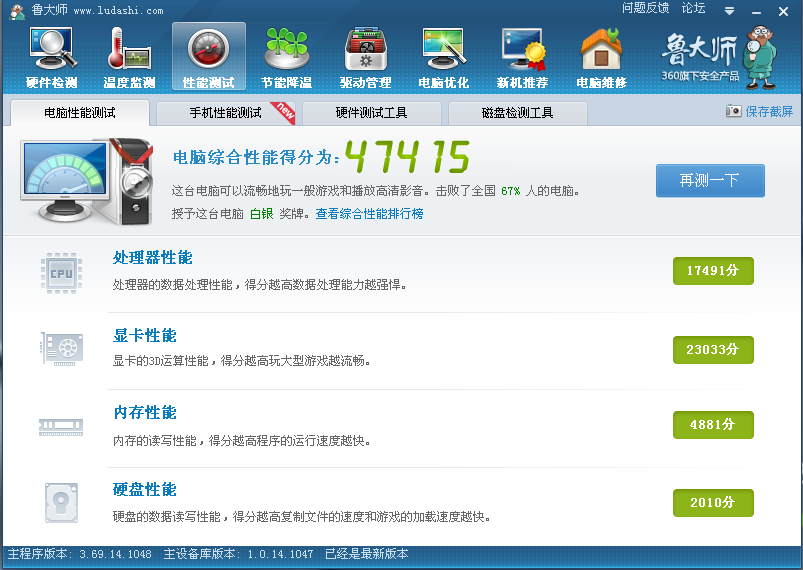Image resolution: width=803 pixels, height=570 pixels.
Task: Click the 白银 medal text
Action: pyautogui.click(x=262, y=214)
